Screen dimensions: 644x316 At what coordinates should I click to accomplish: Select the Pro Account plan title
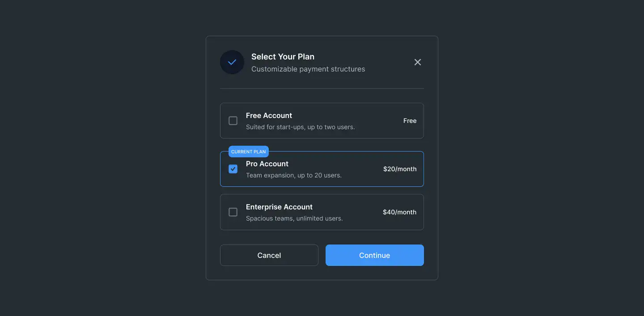click(267, 164)
